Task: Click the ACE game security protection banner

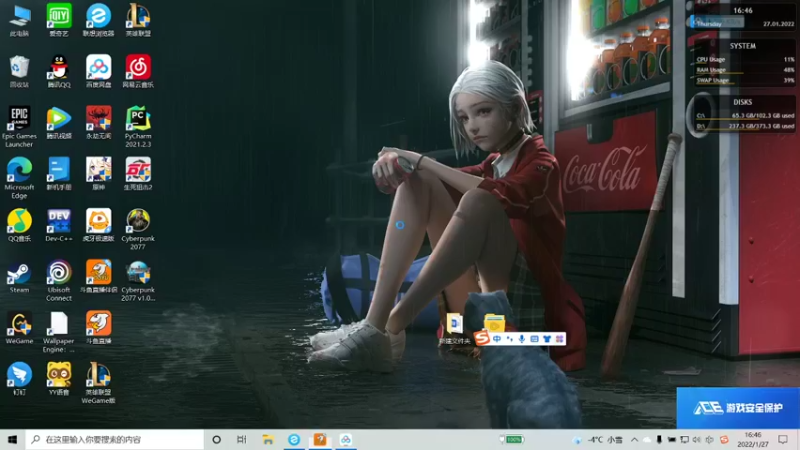Action: (738, 408)
